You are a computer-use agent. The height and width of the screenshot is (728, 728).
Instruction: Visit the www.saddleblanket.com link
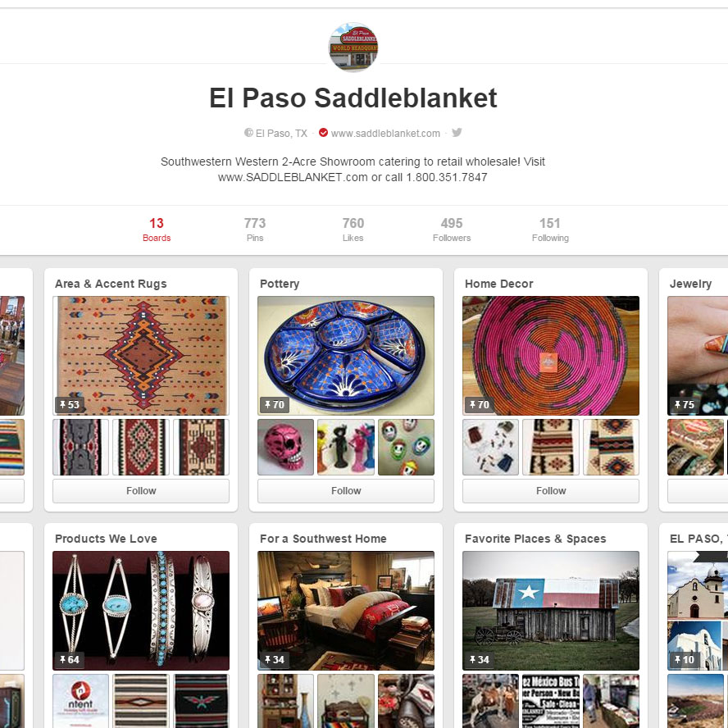tap(385, 134)
